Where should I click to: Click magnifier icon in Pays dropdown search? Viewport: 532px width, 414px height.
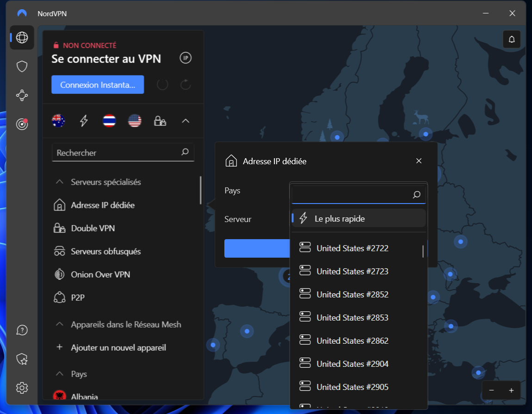[417, 194]
